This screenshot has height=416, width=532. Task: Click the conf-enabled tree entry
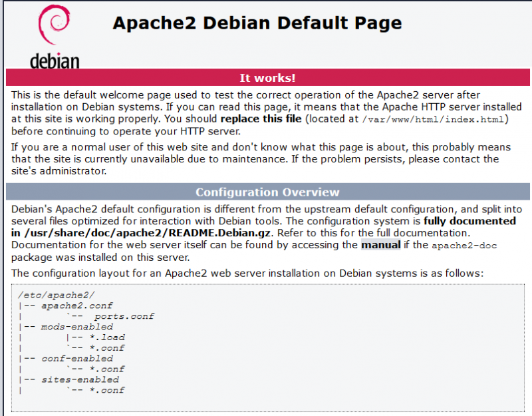pos(77,358)
